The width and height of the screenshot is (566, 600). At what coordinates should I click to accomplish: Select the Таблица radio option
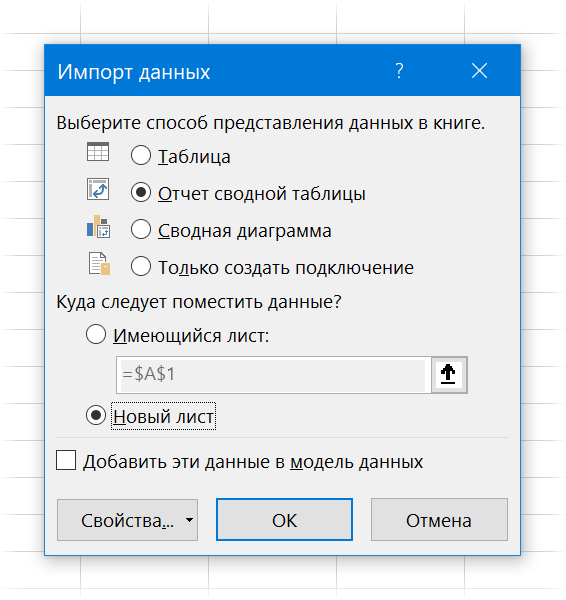[x=141, y=155]
